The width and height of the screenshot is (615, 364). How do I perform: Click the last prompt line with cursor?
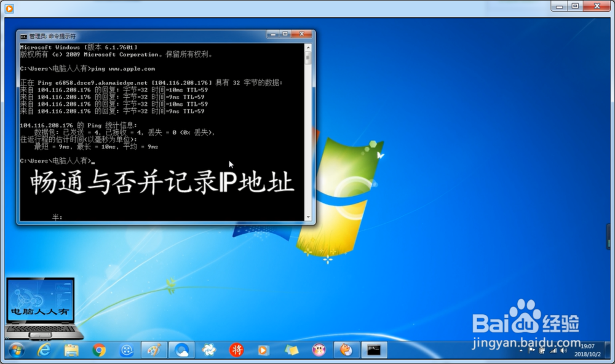point(58,161)
